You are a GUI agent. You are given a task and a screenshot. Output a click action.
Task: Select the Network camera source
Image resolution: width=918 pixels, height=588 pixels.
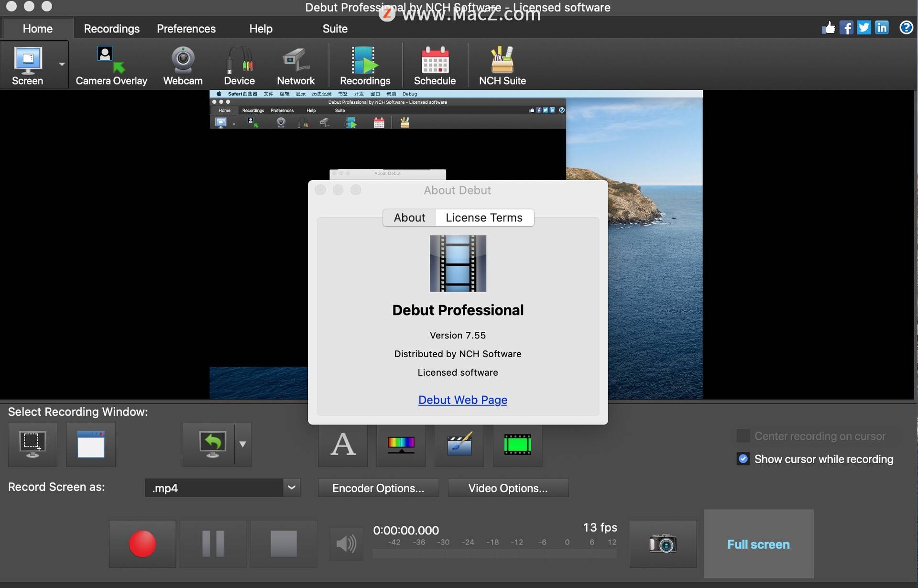pyautogui.click(x=295, y=65)
